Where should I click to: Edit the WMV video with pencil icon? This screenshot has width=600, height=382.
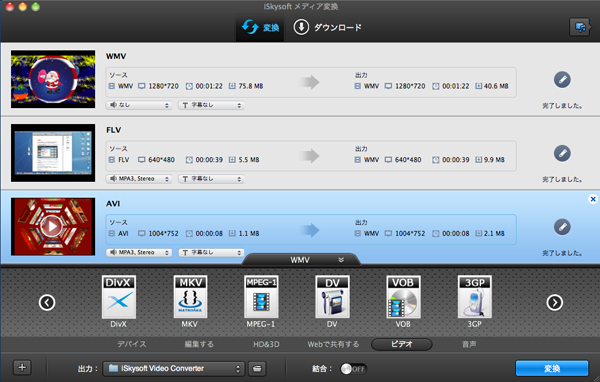(x=562, y=80)
